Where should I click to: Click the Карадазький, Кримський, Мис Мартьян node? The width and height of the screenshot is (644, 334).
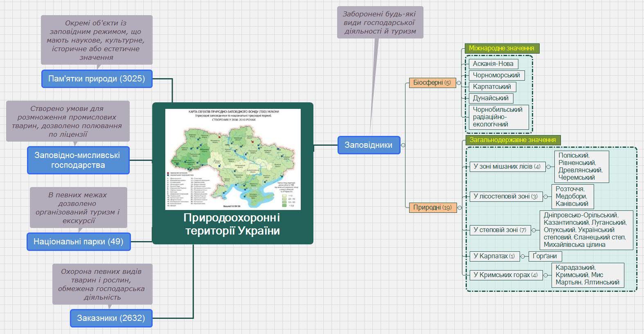pos(588,275)
